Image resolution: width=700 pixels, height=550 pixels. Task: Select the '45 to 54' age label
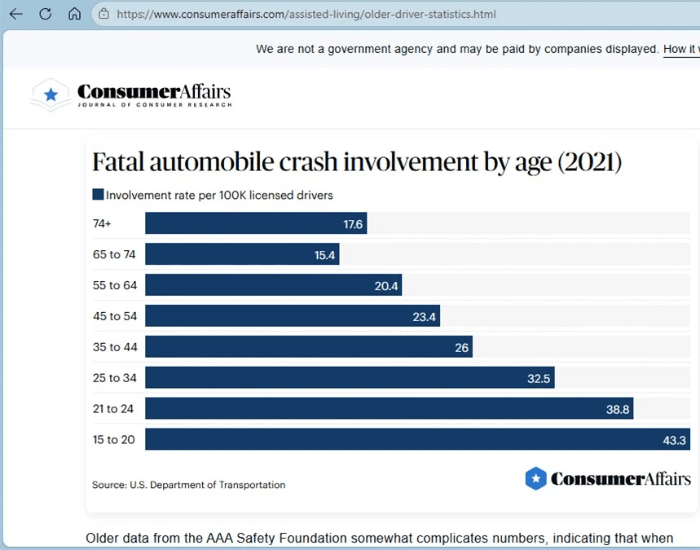coord(115,316)
